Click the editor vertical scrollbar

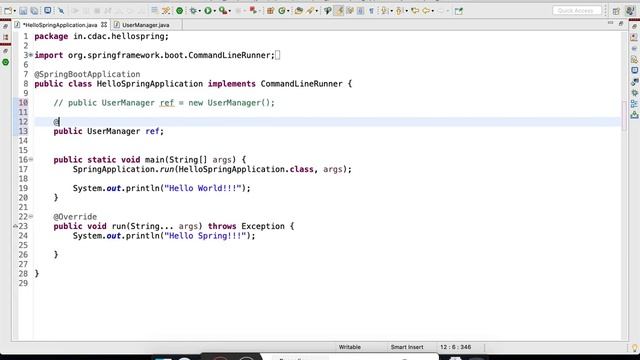coord(624,186)
